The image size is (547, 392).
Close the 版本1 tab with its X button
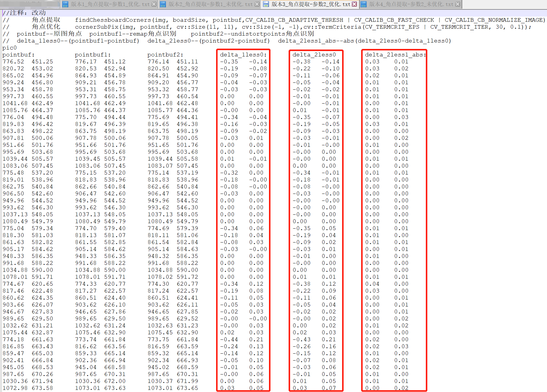pos(154,4)
